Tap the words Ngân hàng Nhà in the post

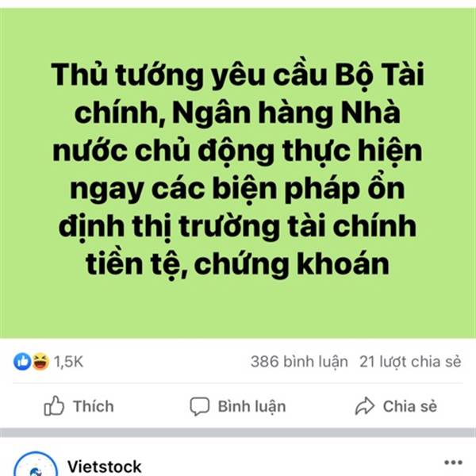point(286,113)
